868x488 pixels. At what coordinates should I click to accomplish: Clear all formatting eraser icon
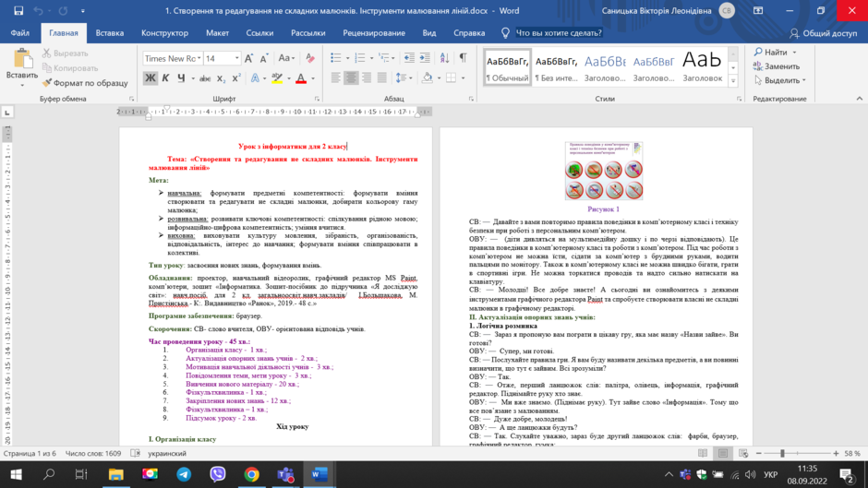(310, 58)
